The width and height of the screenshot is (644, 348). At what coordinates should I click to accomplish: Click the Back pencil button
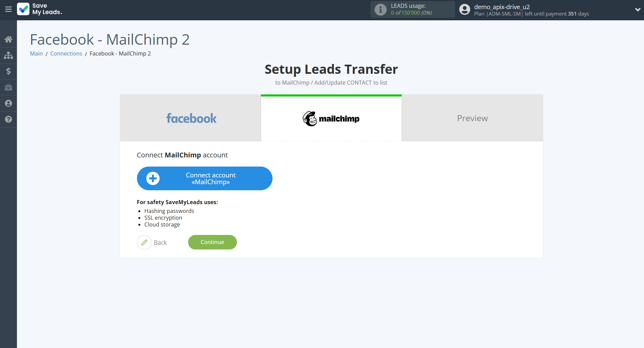click(152, 242)
